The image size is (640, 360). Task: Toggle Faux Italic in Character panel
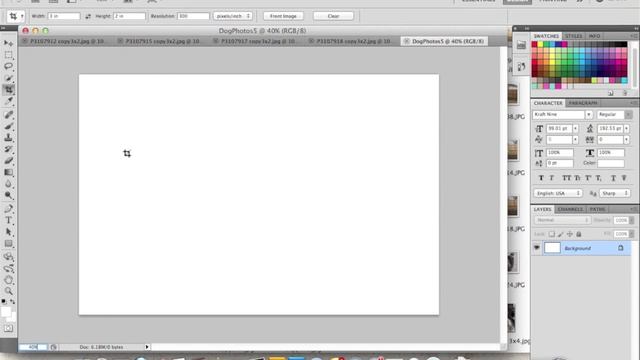(551, 178)
